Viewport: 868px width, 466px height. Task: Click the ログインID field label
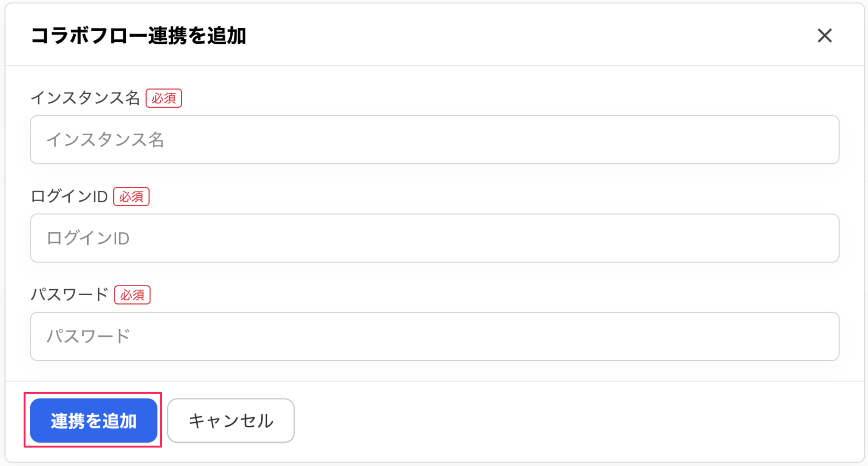69,196
